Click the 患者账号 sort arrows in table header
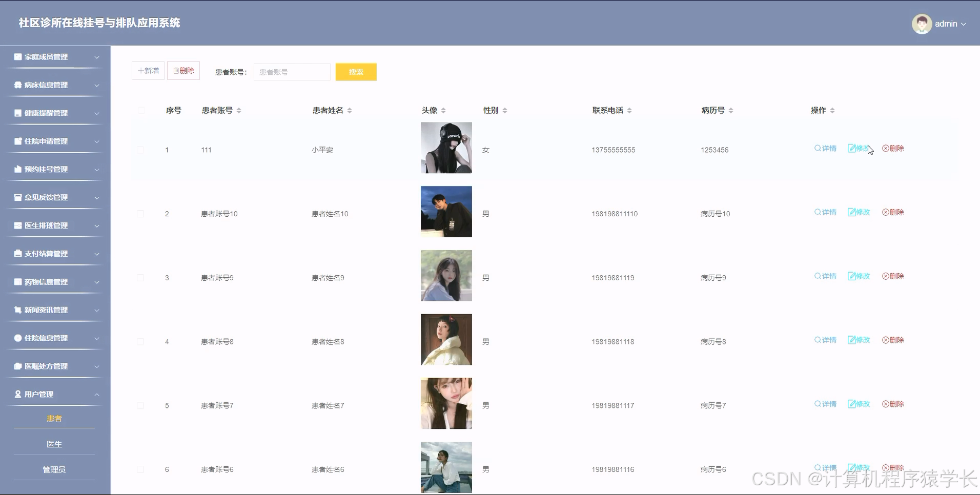980x495 pixels. [239, 110]
